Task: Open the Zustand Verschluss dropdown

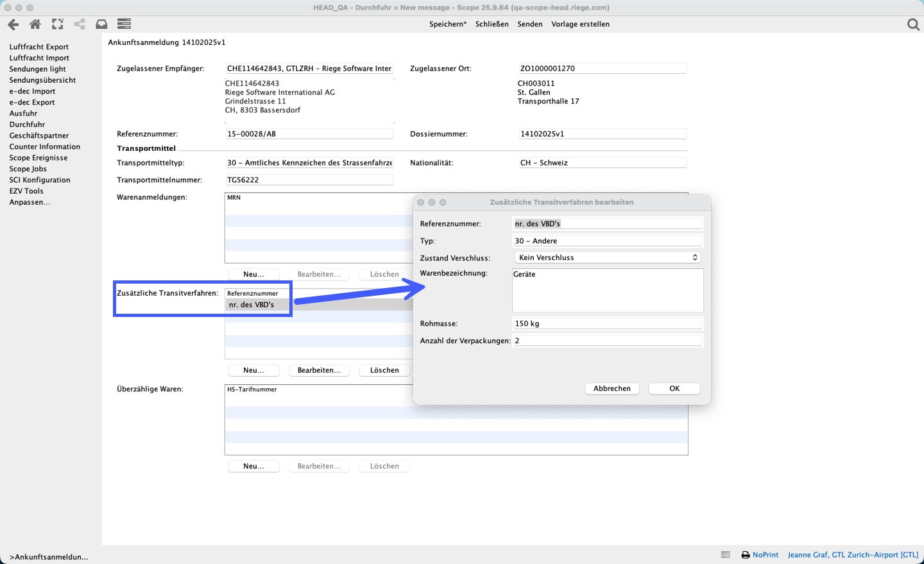Action: (607, 257)
